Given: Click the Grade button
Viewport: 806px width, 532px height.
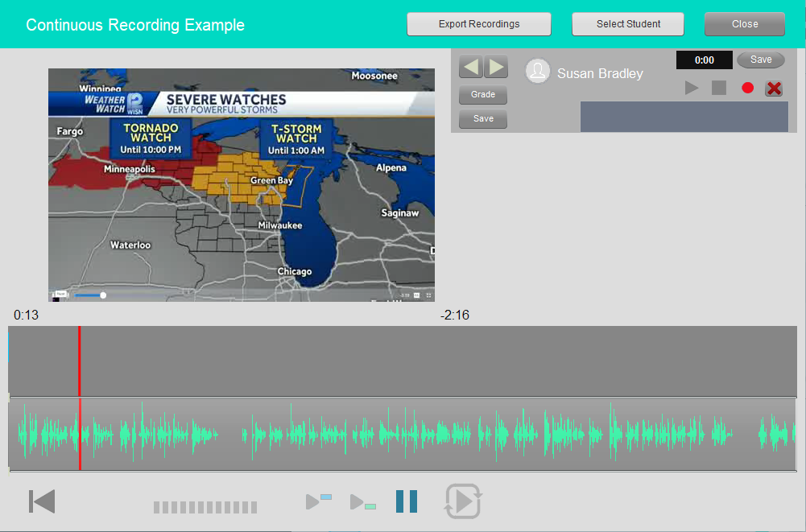Looking at the screenshot, I should pos(483,95).
